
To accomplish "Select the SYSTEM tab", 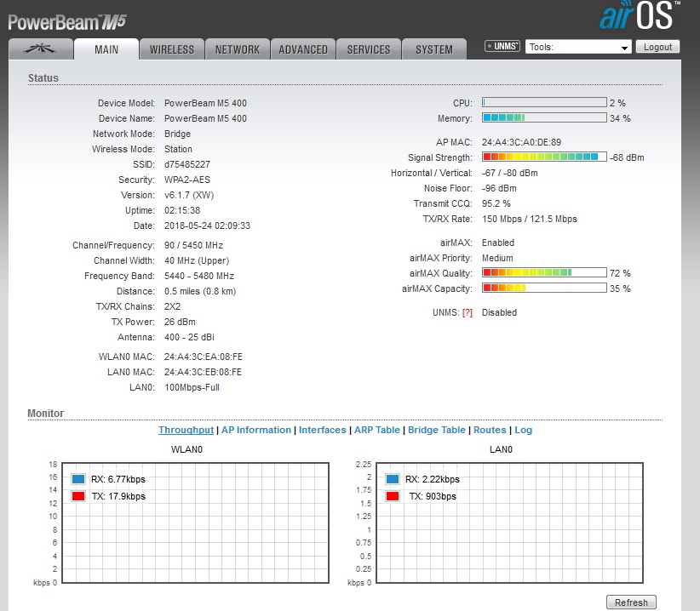I will 434,49.
